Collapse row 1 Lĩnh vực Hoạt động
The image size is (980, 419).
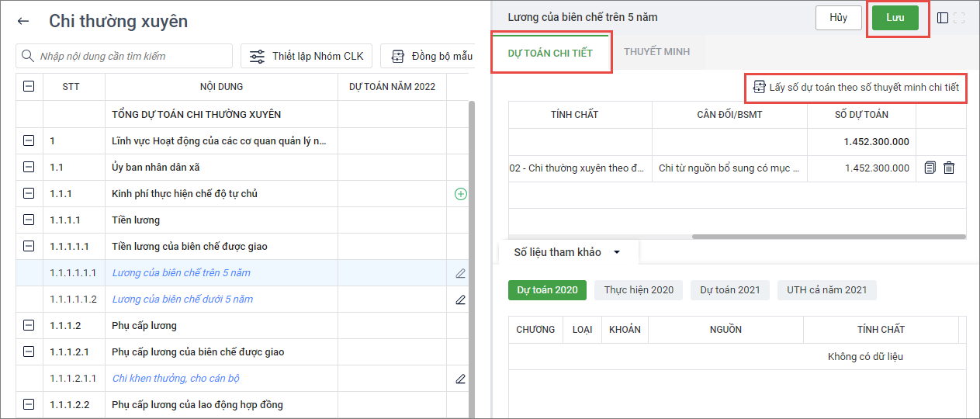click(x=29, y=141)
